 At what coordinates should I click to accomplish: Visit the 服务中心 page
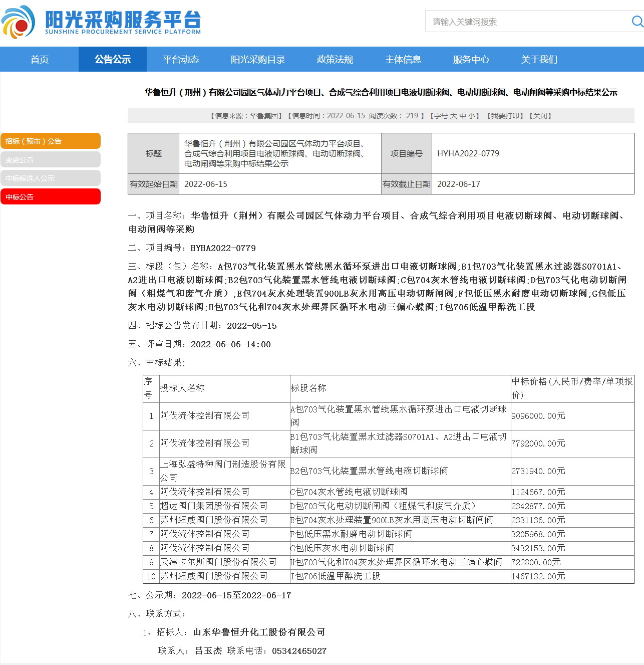471,60
